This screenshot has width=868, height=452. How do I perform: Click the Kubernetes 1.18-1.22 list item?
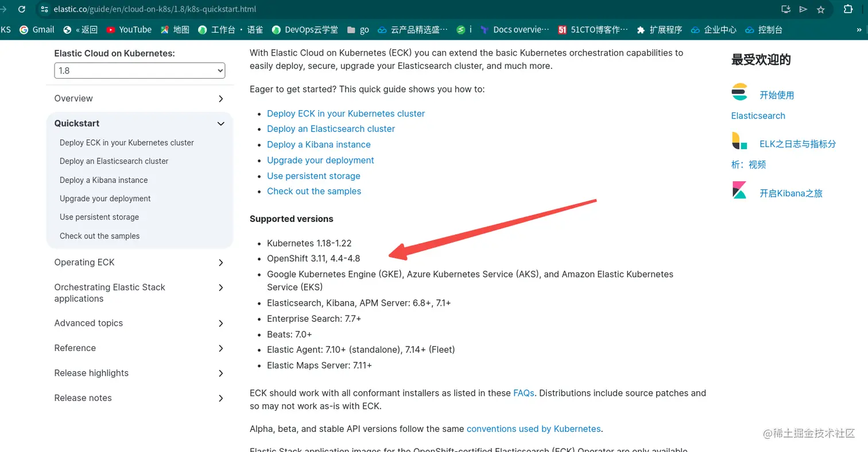(x=309, y=243)
